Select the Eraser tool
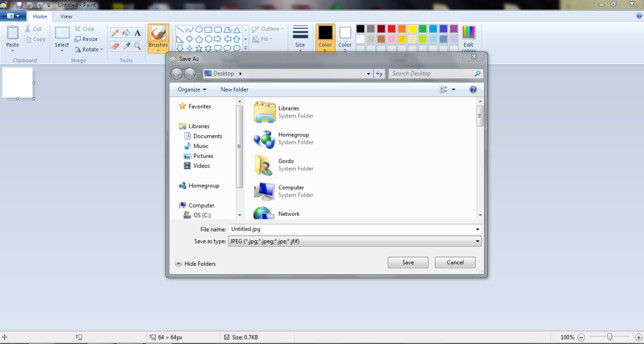This screenshot has height=344, width=644. 115,46
